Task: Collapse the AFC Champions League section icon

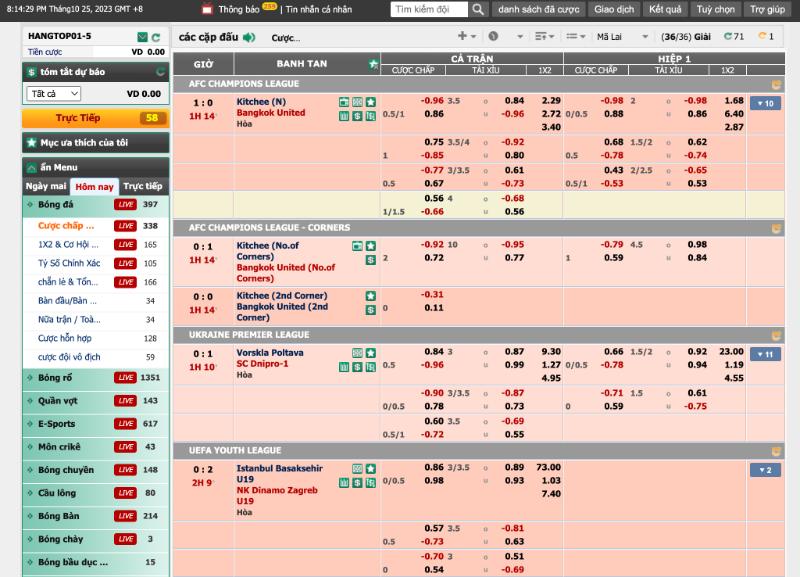Action: 776,84
